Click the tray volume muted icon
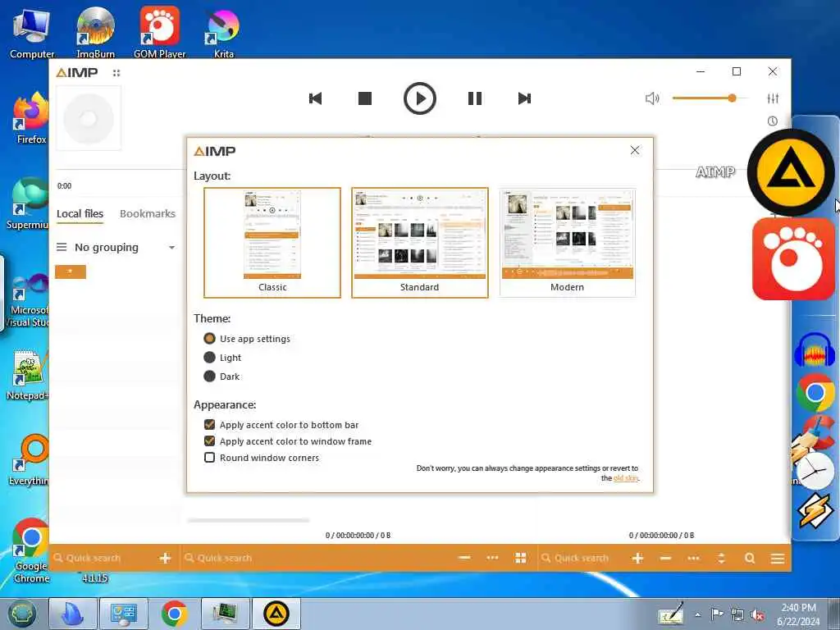Screen dimensions: 840x630 tap(757, 615)
